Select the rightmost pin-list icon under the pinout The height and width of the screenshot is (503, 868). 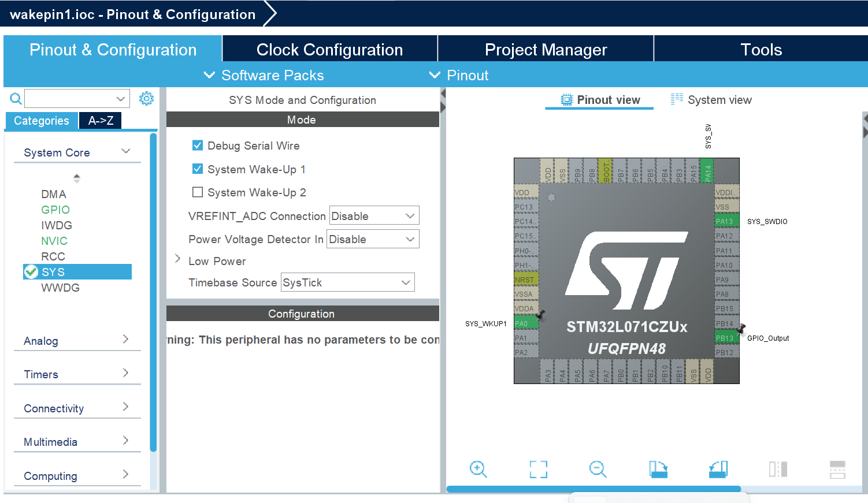(838, 470)
